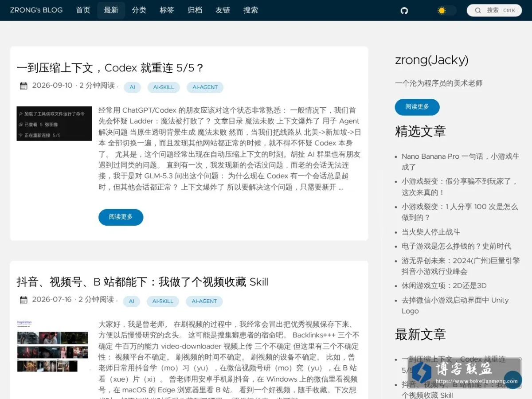
Task: Open 搜索 navigation item
Action: pos(250,10)
